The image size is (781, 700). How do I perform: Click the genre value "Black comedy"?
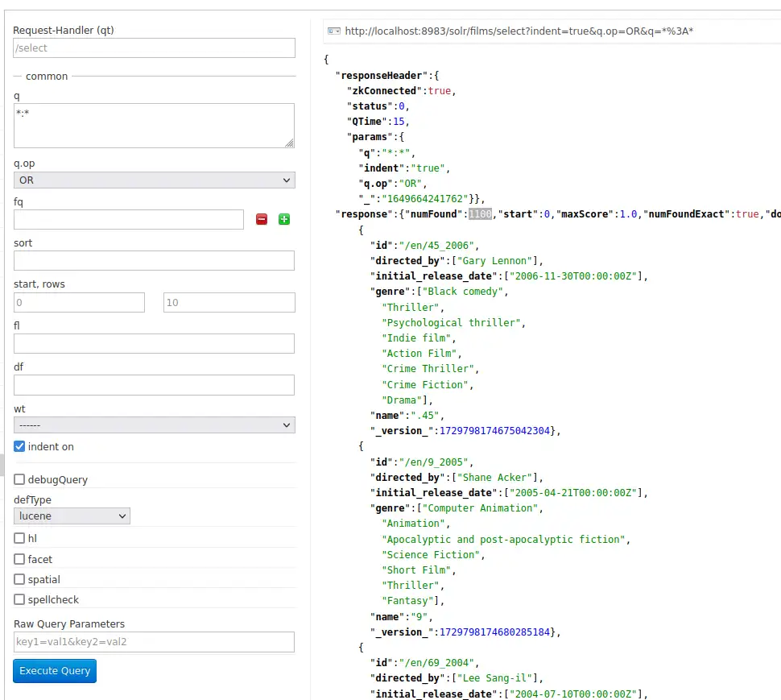point(463,291)
